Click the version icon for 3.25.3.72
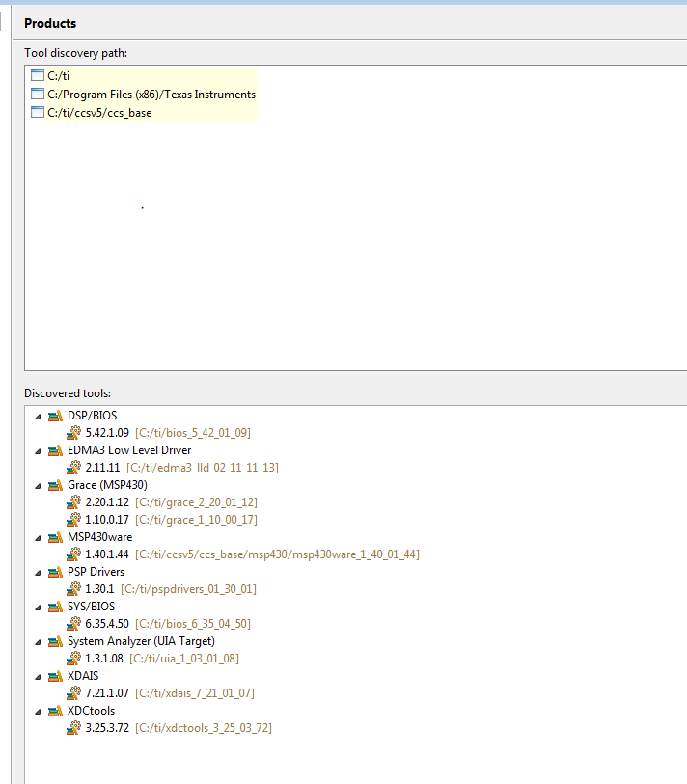The image size is (687, 784). click(x=73, y=728)
